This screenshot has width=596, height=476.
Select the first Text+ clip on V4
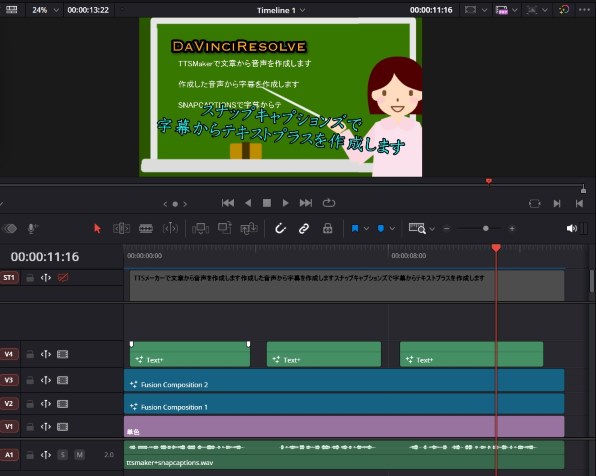[190, 354]
